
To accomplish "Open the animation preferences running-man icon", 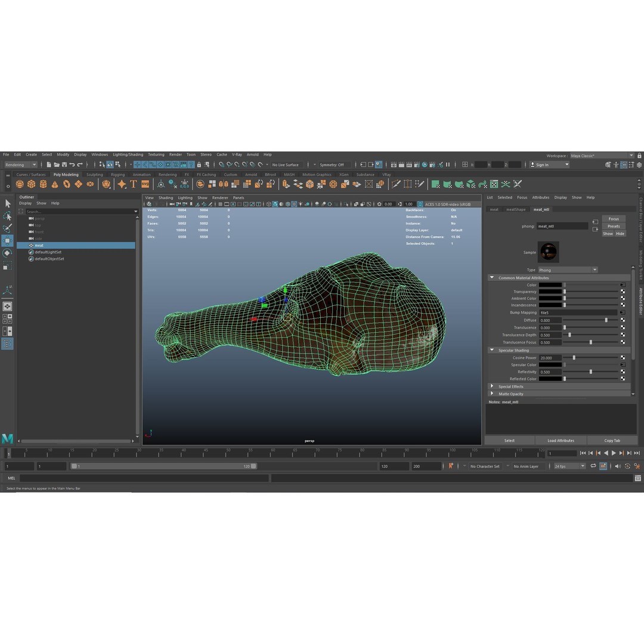I will pos(637,466).
